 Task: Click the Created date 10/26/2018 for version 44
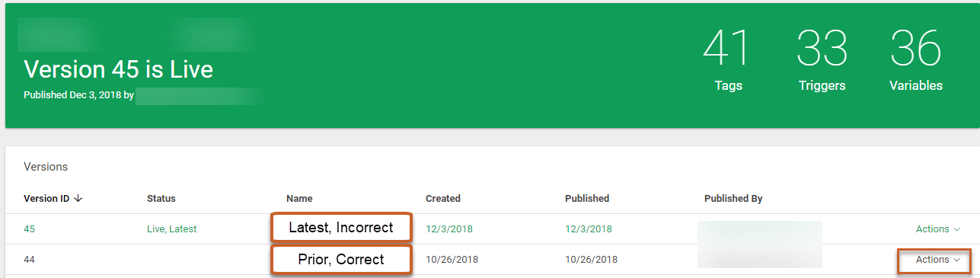[452, 260]
